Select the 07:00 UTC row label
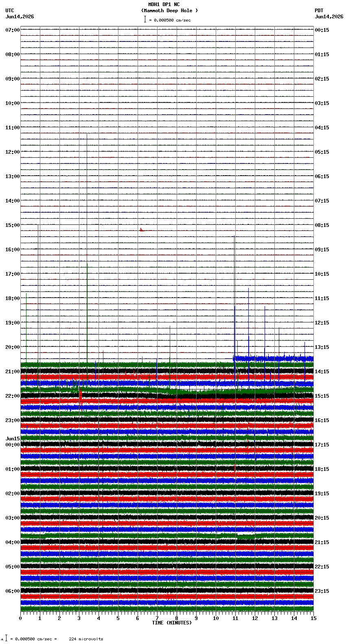The image size is (346, 644). click(x=13, y=30)
